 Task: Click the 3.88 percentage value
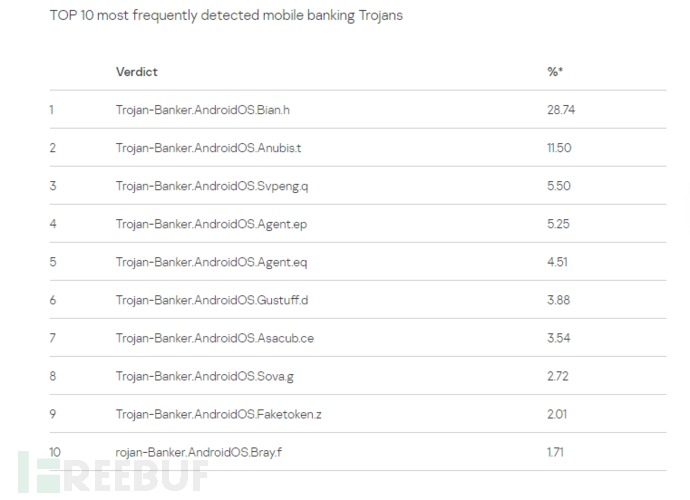point(557,300)
